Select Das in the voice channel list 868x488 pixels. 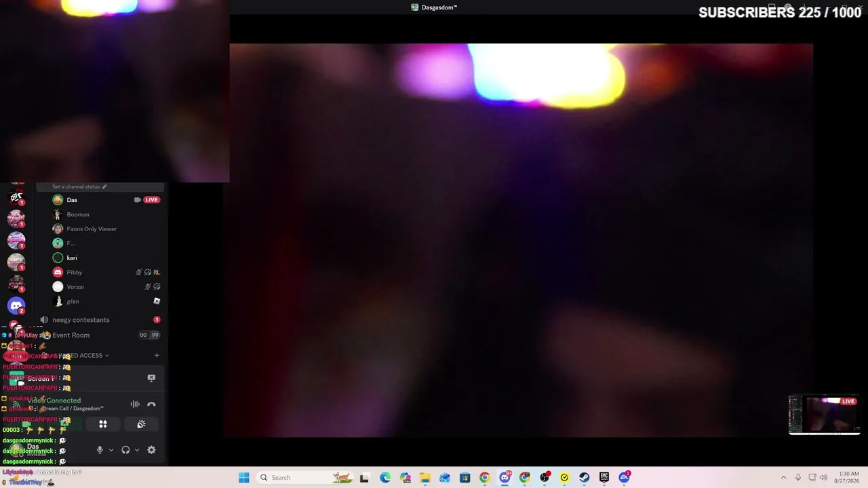coord(72,200)
